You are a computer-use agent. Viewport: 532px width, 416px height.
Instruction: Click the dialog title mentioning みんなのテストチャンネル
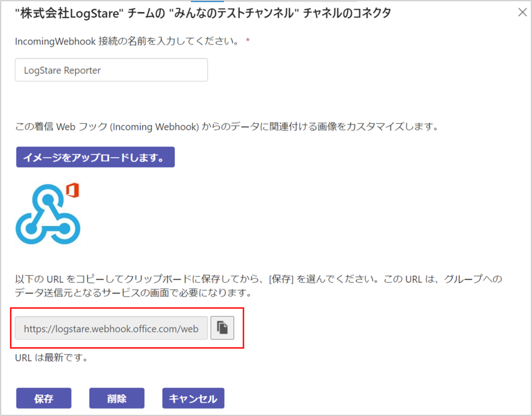203,13
